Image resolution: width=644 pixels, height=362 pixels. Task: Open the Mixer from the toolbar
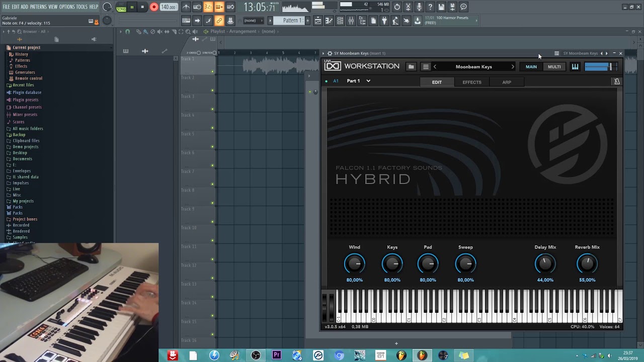(351, 21)
